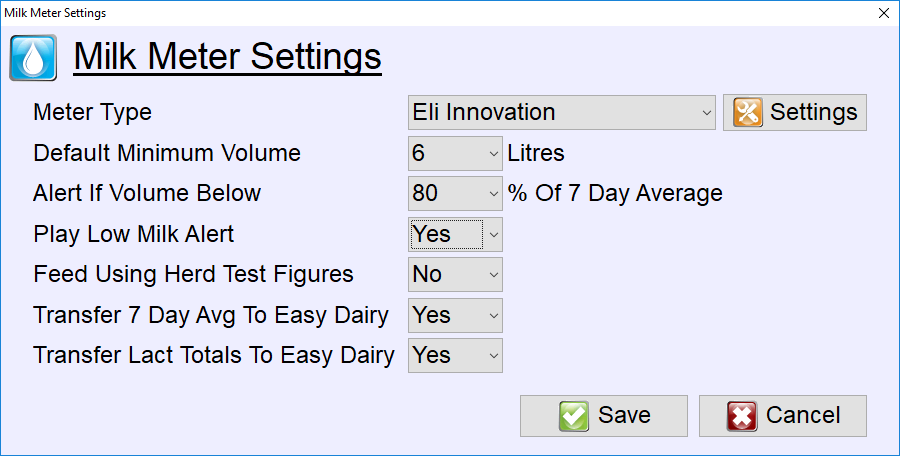Viewport: 900px width, 456px height.
Task: Open Alert If Volume Below percentage dropdown
Action: [x=455, y=194]
